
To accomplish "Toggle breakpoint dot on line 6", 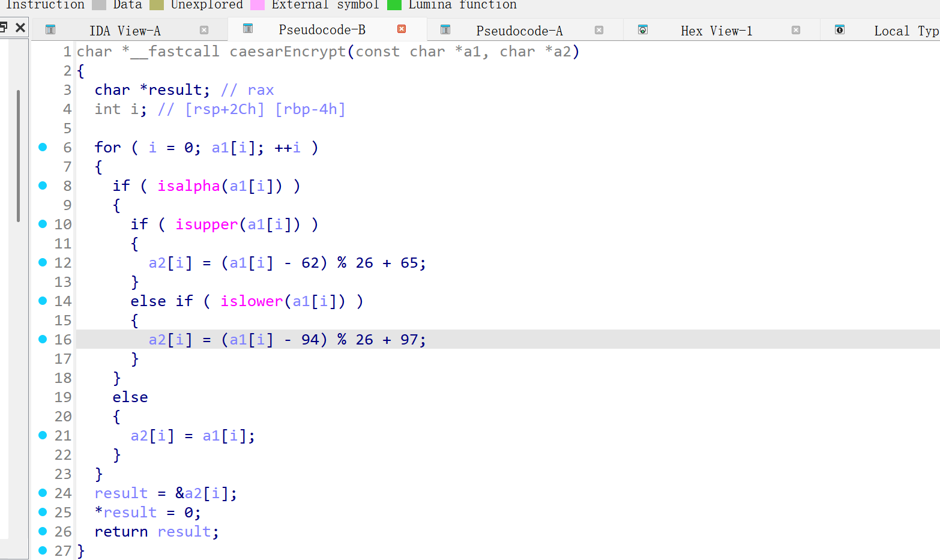I will (43, 147).
